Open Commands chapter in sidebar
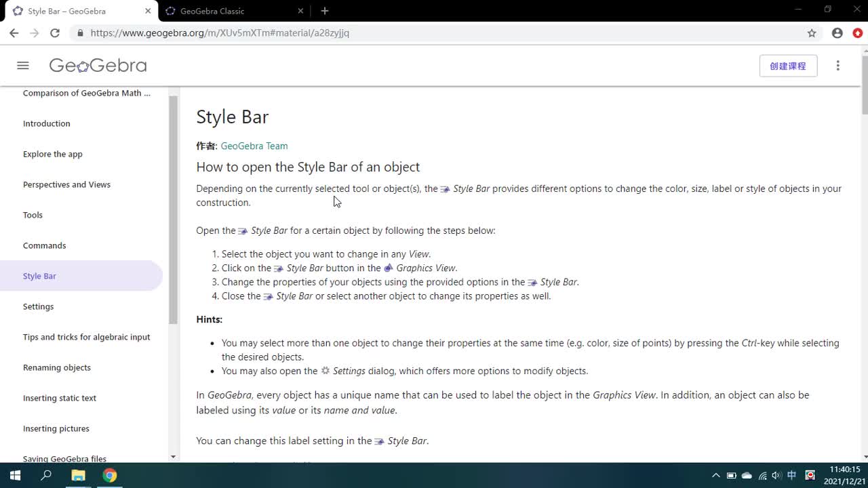The image size is (868, 488). 44,245
